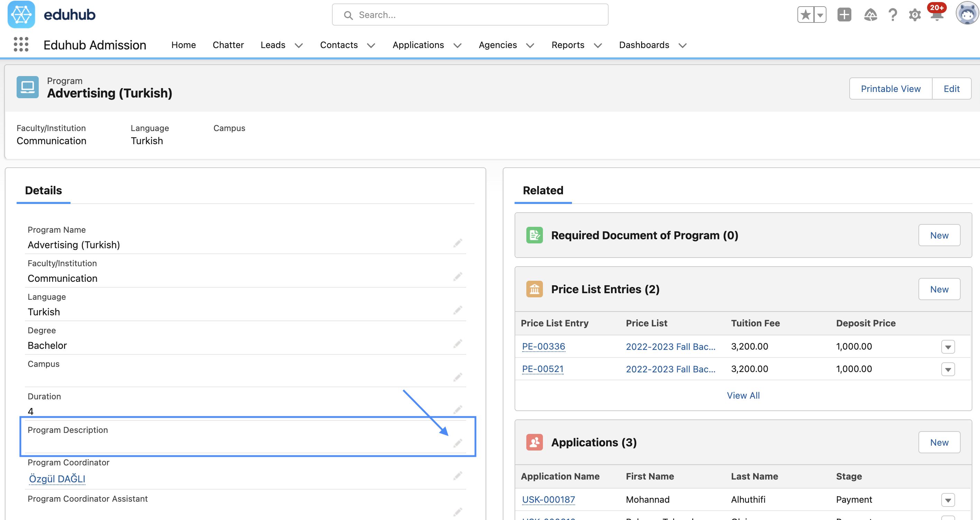Open the notifications bell
Screen dimensions: 980x520
click(937, 15)
